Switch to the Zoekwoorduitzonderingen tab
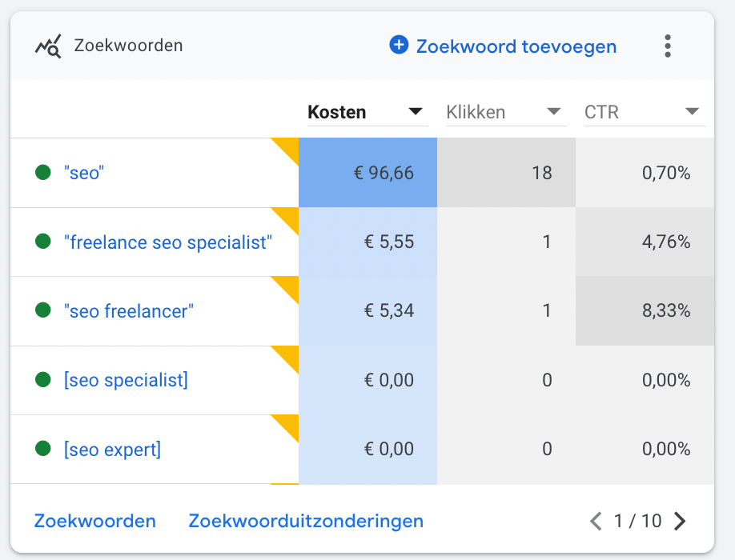Viewport: 735px width, 560px height. [306, 521]
